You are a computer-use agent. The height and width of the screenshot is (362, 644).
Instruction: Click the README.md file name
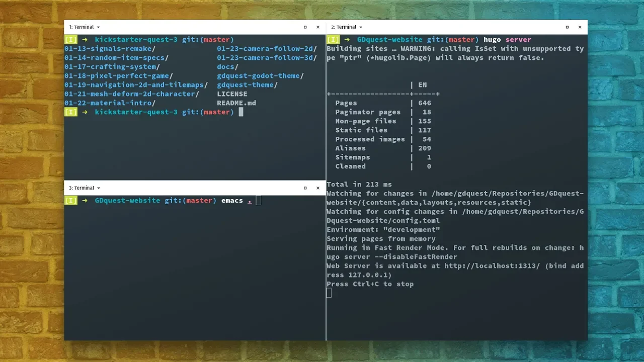[x=236, y=103]
